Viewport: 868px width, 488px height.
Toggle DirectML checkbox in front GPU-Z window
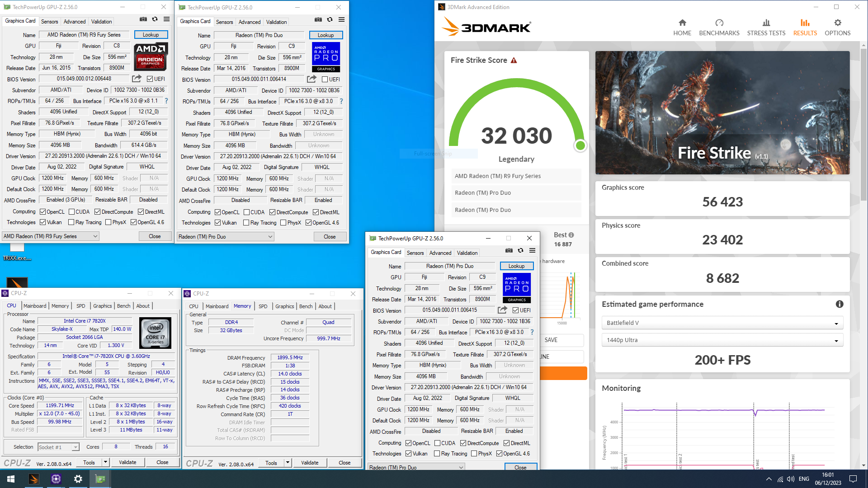point(506,443)
